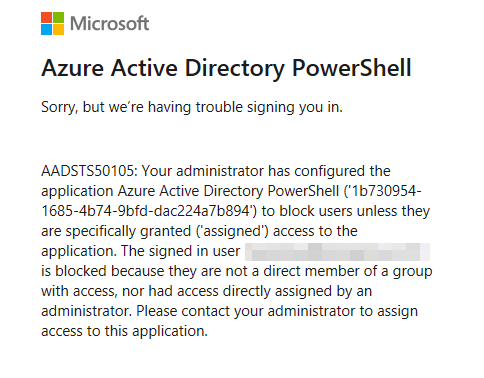Click the '1b730954-' application ID segment

point(385,191)
